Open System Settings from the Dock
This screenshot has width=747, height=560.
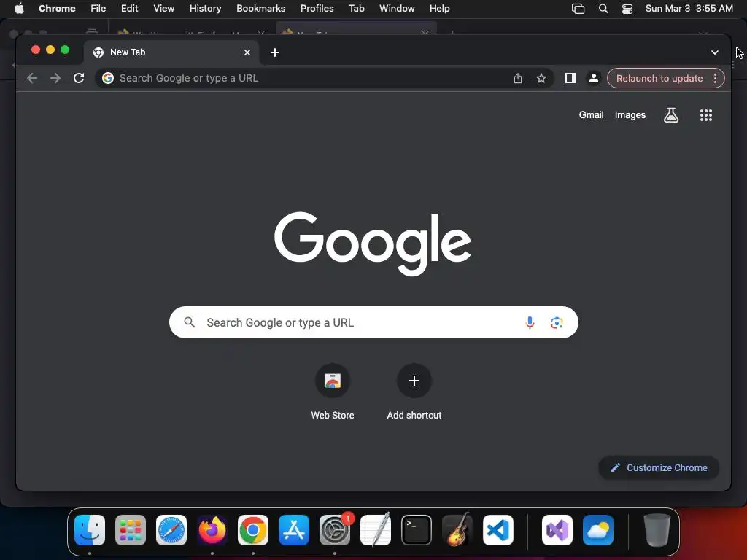[x=335, y=530]
